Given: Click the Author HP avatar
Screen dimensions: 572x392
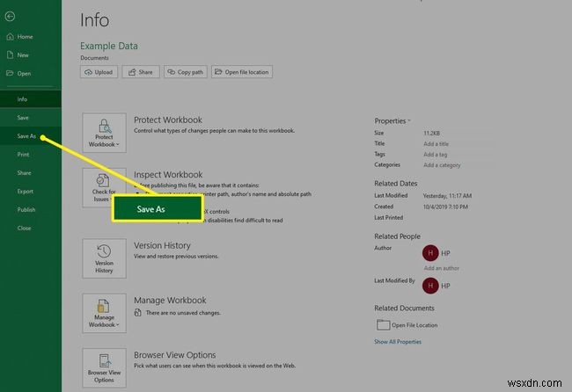Looking at the screenshot, I should [x=430, y=253].
